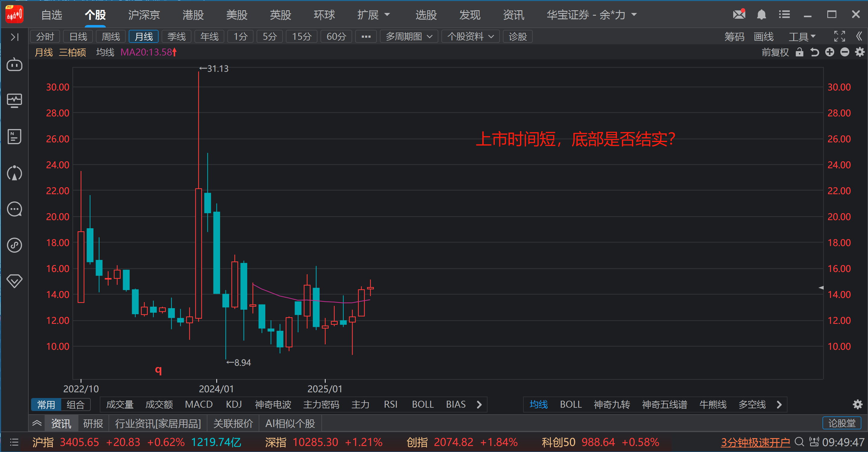868x452 pixels.
Task: Go to the 美股 tab
Action: pyautogui.click(x=237, y=15)
